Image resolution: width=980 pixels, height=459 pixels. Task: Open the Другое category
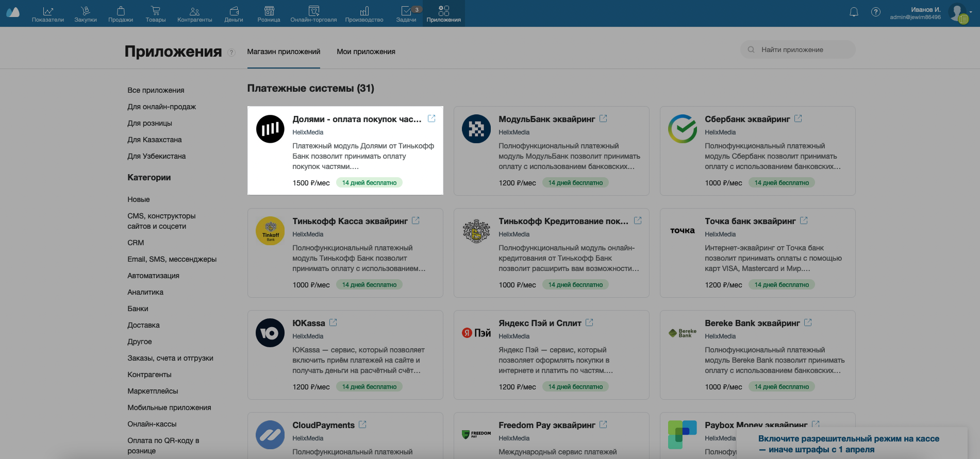[140, 342]
